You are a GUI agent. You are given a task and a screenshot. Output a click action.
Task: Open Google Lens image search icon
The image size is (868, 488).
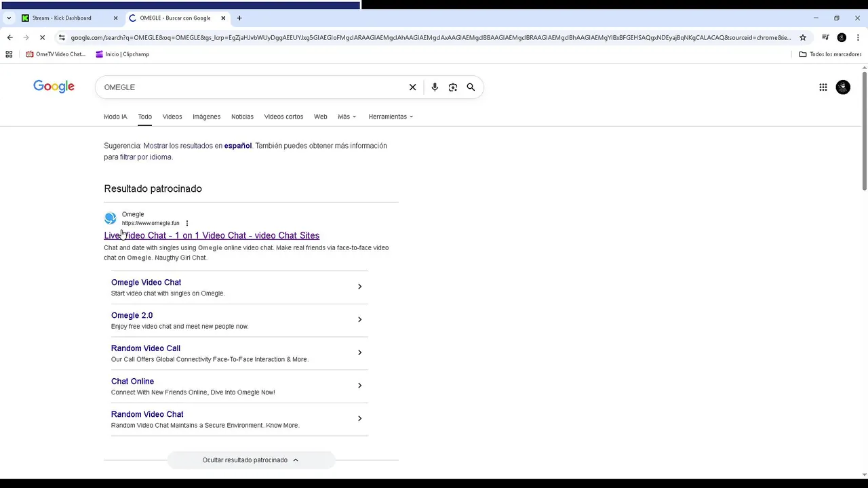(x=453, y=87)
